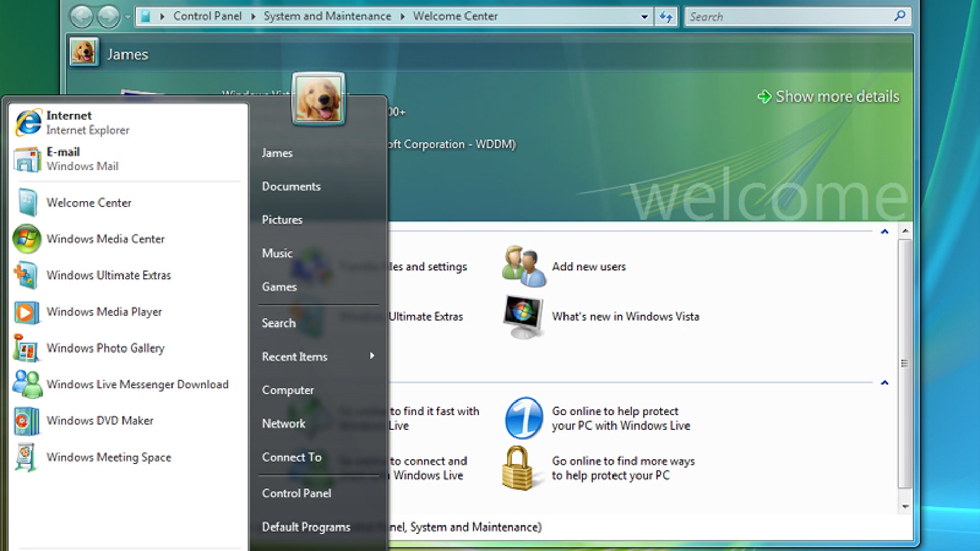Screen dimensions: 980x551
Task: Click the Search input field
Action: pos(786,17)
